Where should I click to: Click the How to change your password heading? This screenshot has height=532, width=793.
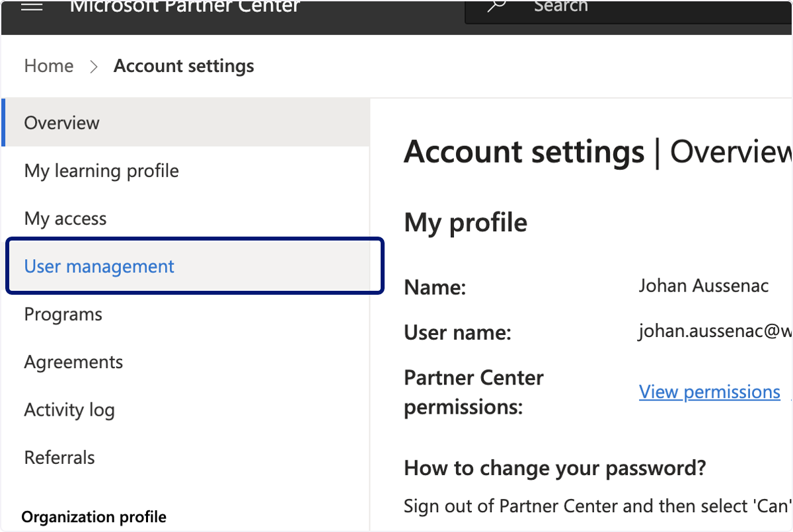(555, 469)
